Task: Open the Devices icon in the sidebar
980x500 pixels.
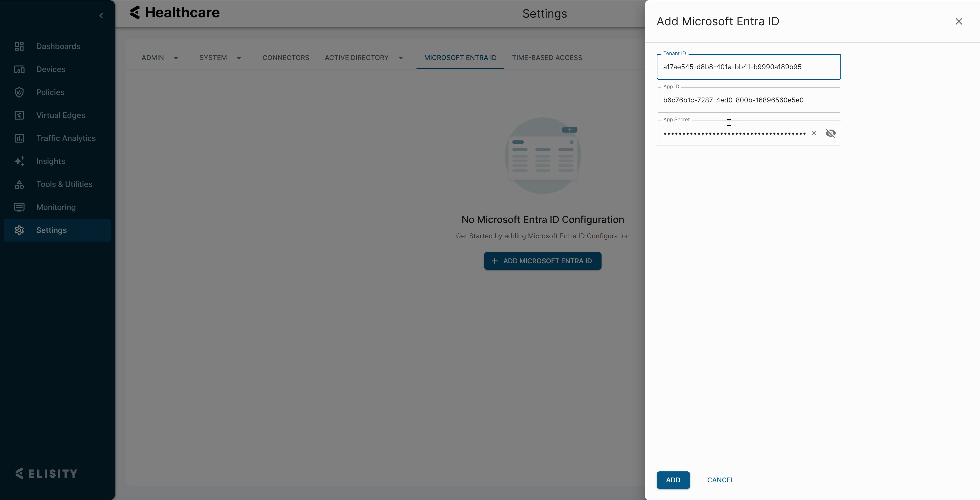Action: (19, 69)
